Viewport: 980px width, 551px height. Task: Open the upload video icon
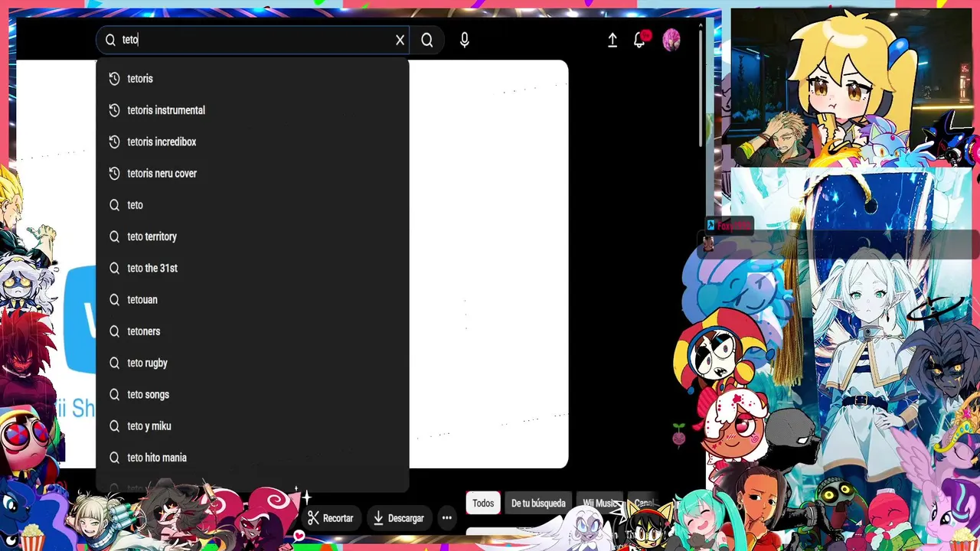coord(612,41)
